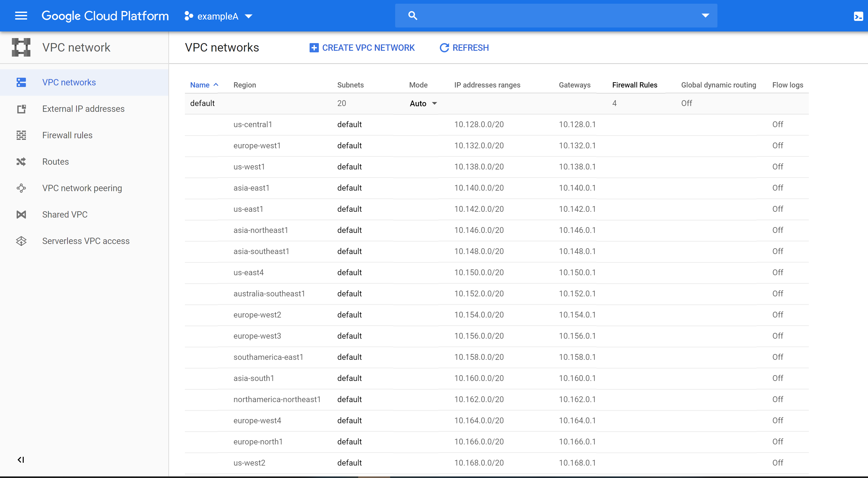Click the europe-west2 region cell
868x478 pixels.
point(257,315)
